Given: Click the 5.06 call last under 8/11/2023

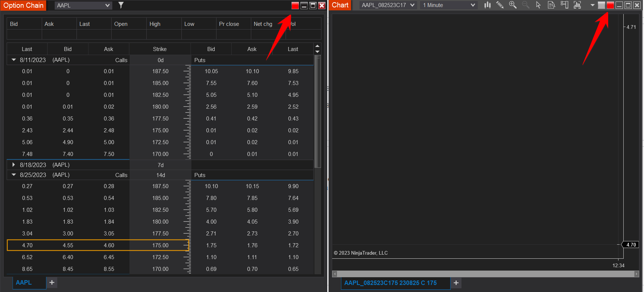Looking at the screenshot, I should [27, 142].
